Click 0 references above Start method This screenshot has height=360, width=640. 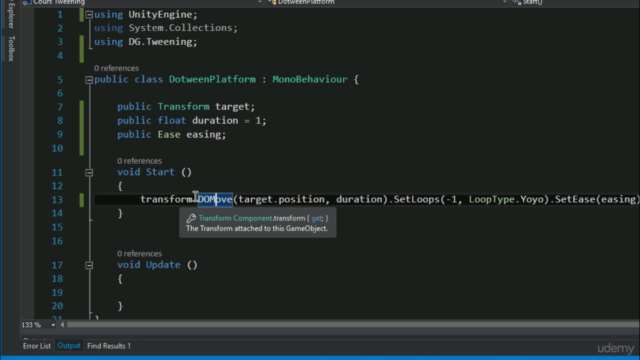click(x=140, y=161)
